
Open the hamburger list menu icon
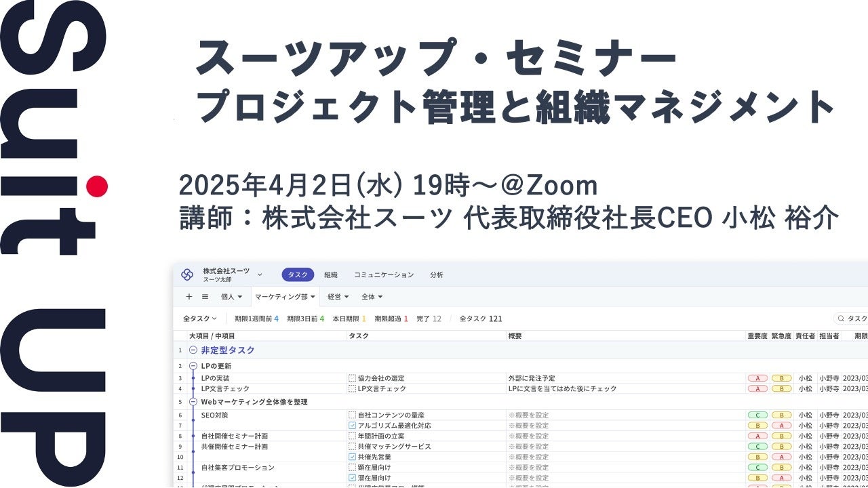click(x=205, y=296)
